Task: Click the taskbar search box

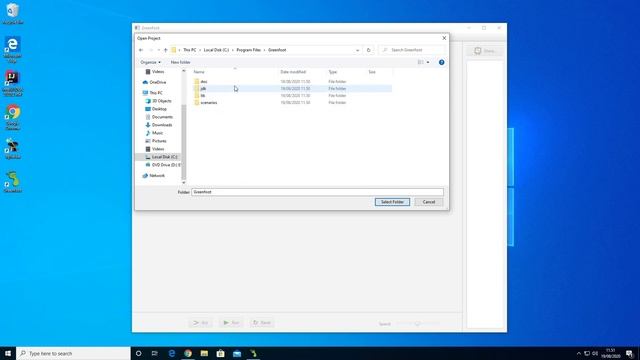Action: (73, 353)
